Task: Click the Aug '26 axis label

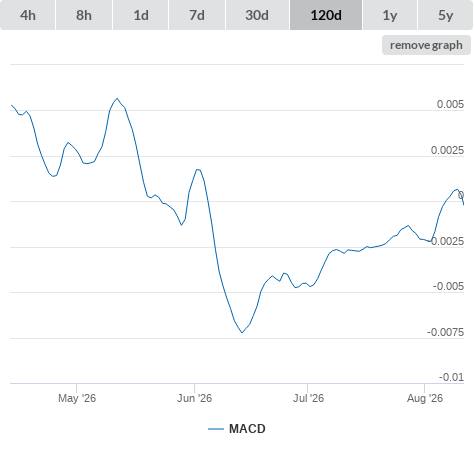Action: click(425, 398)
